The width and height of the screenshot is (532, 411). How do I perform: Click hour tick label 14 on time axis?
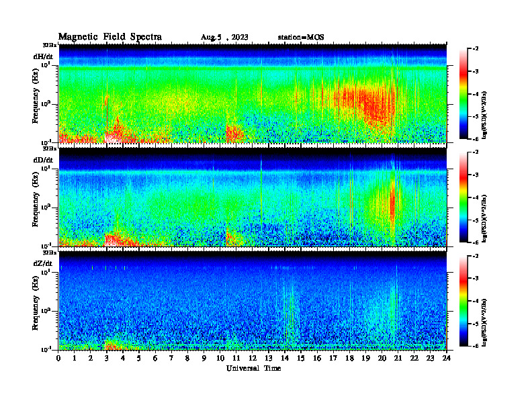click(285, 358)
